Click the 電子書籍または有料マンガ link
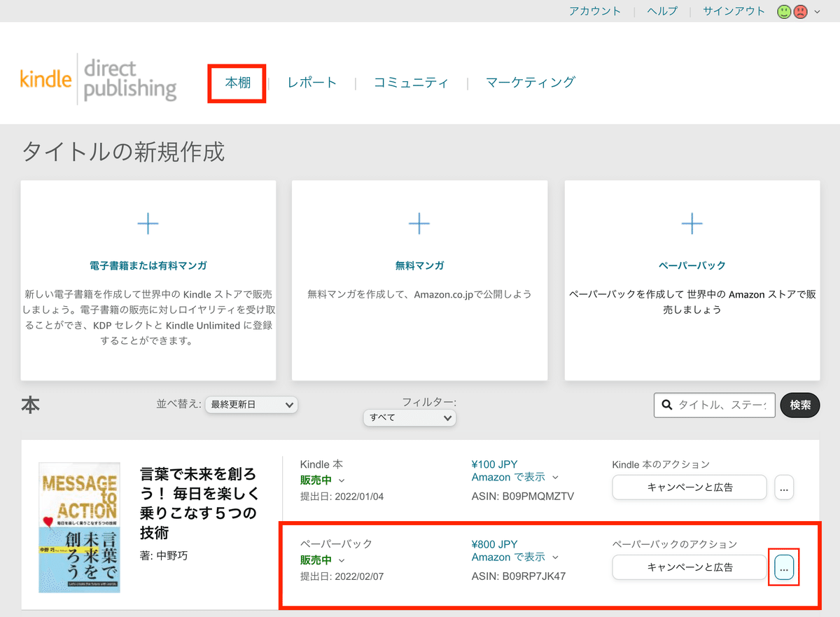Image resolution: width=840 pixels, height=617 pixels. coord(148,266)
